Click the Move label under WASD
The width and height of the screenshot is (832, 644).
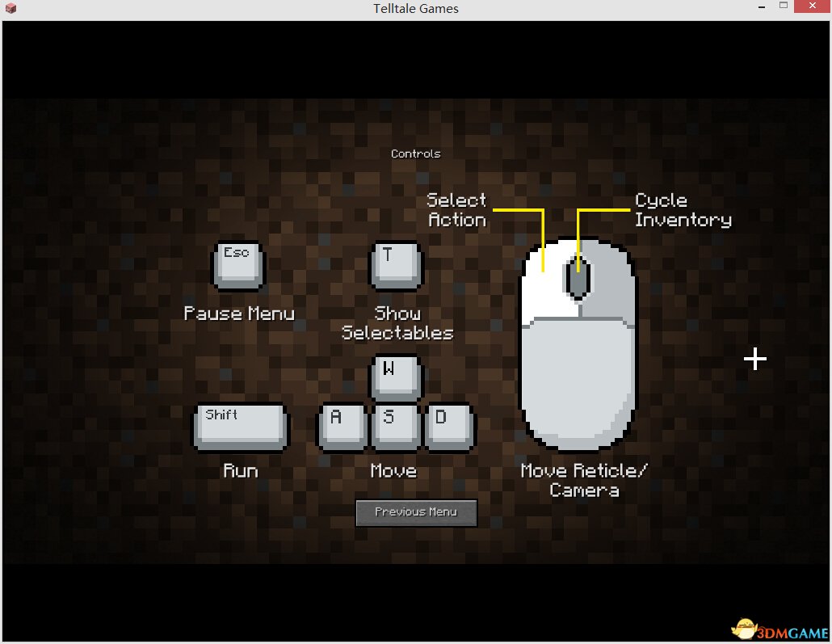click(x=393, y=470)
